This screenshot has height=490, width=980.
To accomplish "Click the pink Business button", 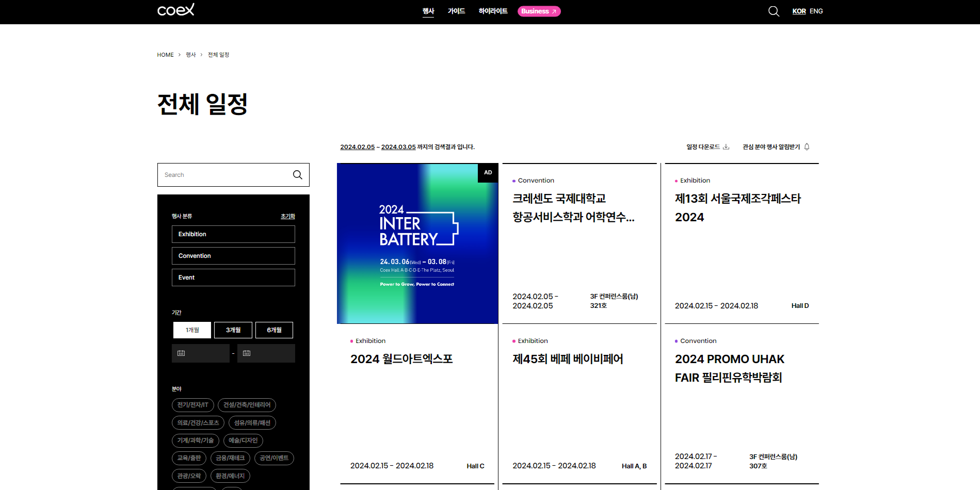I will pos(539,11).
